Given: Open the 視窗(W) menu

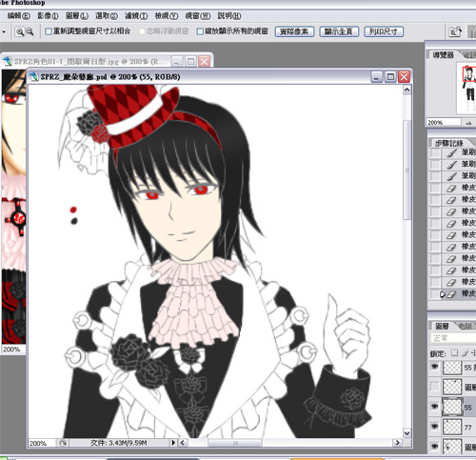Looking at the screenshot, I should click(197, 15).
